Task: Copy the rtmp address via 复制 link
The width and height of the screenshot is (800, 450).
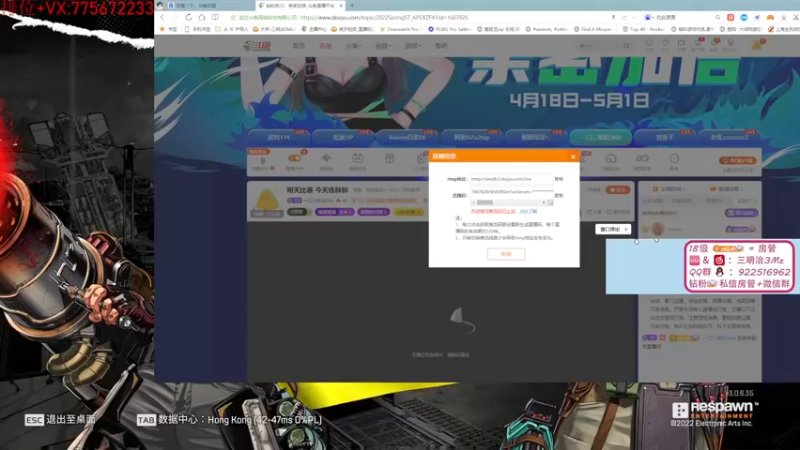Action: click(x=559, y=179)
